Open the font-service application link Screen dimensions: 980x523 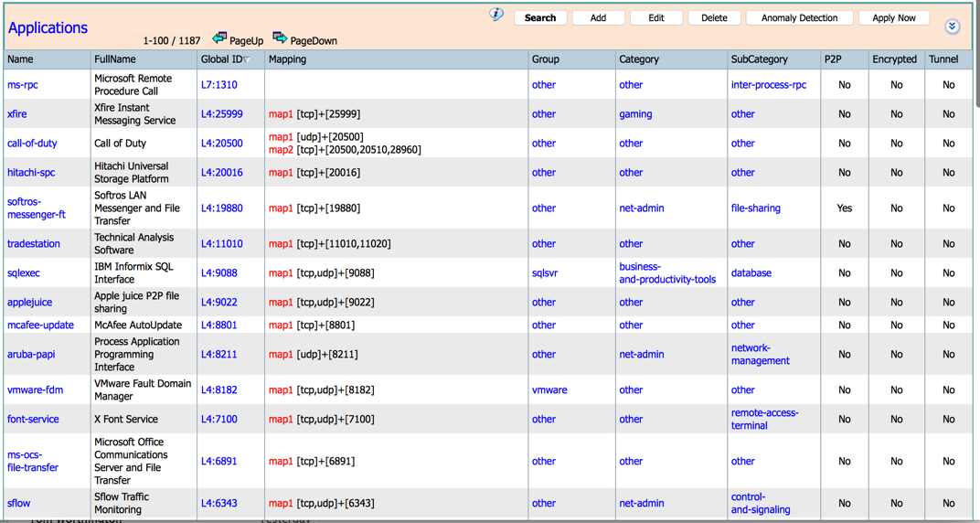33,420
